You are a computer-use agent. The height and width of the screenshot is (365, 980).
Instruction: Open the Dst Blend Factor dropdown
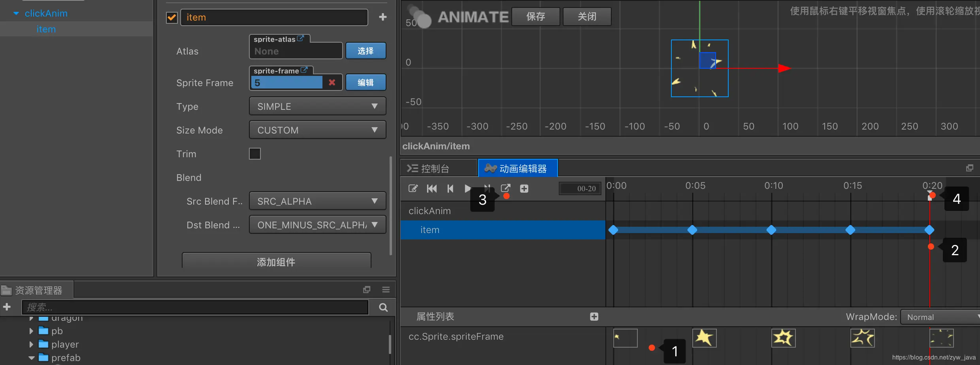[x=318, y=225]
